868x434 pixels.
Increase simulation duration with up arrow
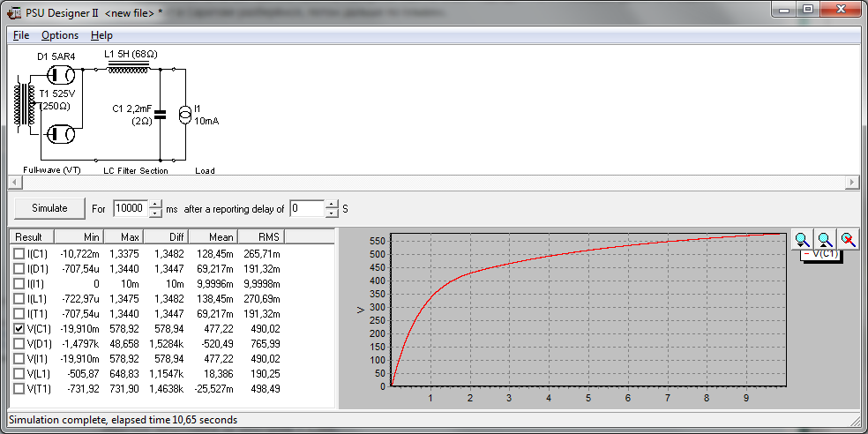(x=155, y=205)
